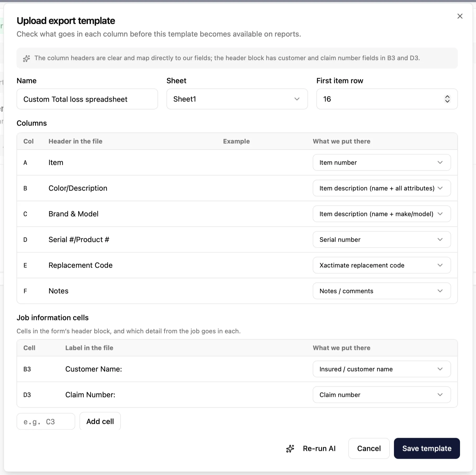Click the 'Customer Name:' label text
Screen dimensions: 476x475
94,369
